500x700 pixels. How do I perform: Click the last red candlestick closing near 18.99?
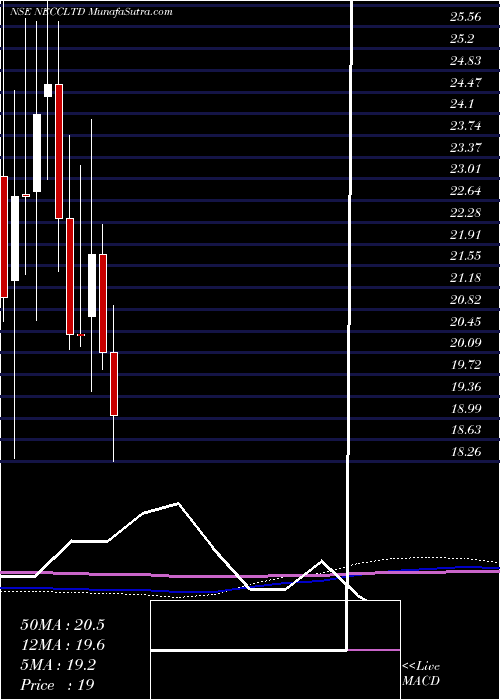[114, 384]
